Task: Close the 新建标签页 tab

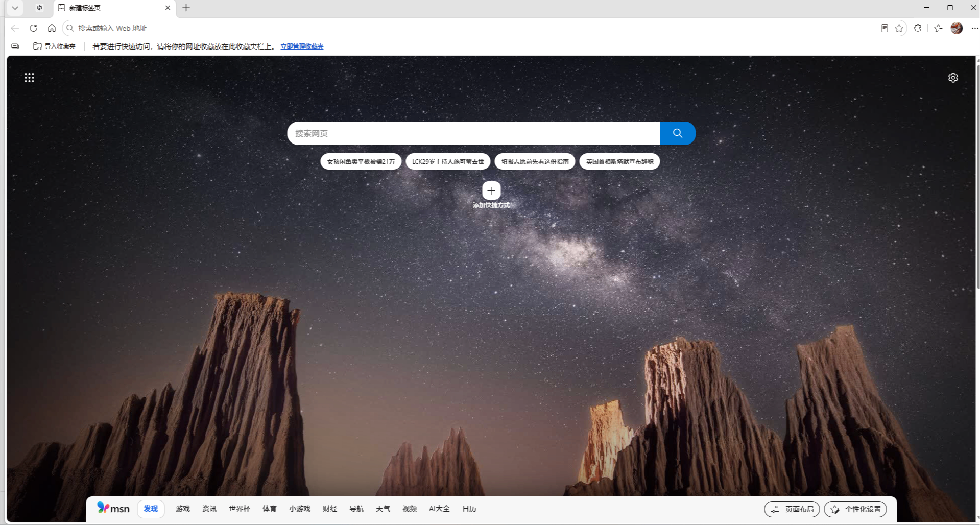Action: pyautogui.click(x=168, y=8)
